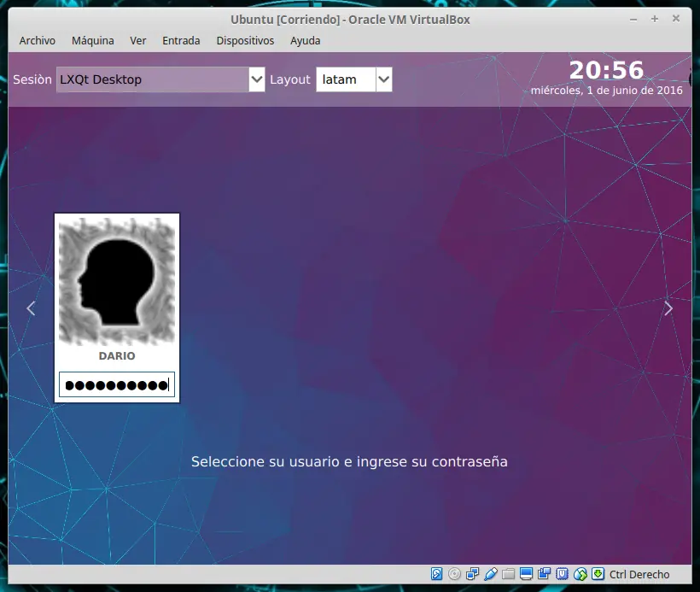The image size is (700, 592).
Task: Focus the DARIO password field
Action: (x=117, y=384)
